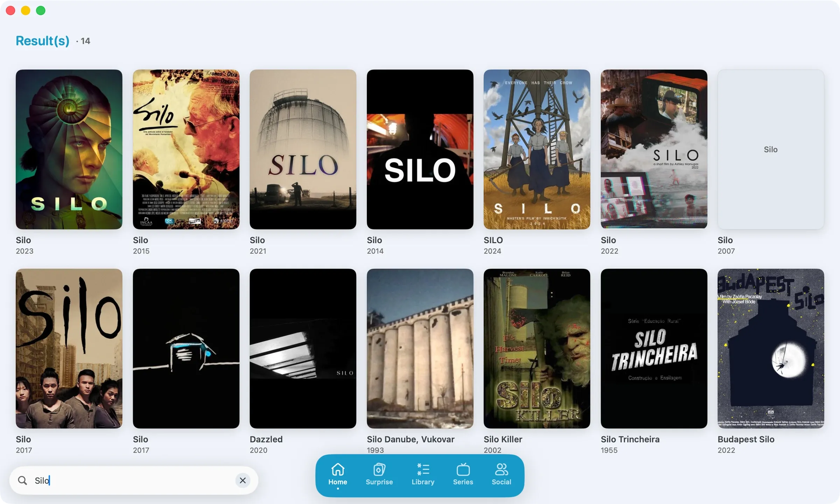Viewport: 840px width, 504px height.
Task: Open SILO 2024 poster with water tower
Action: pyautogui.click(x=537, y=149)
